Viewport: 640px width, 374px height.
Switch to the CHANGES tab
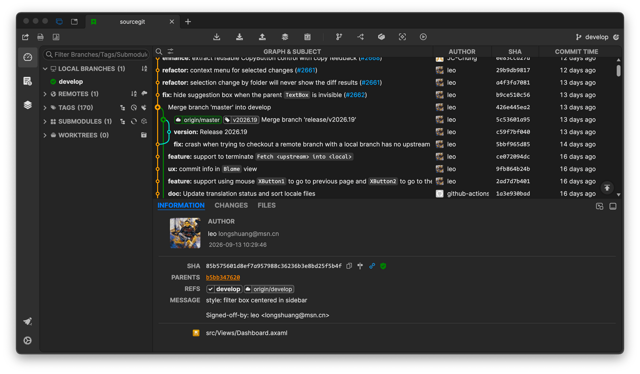click(x=231, y=205)
